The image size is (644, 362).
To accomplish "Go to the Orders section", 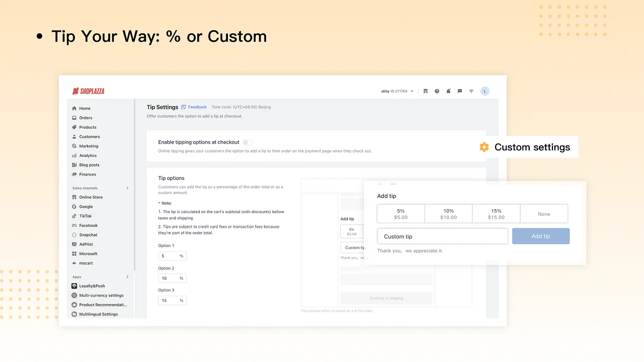I will pos(86,118).
